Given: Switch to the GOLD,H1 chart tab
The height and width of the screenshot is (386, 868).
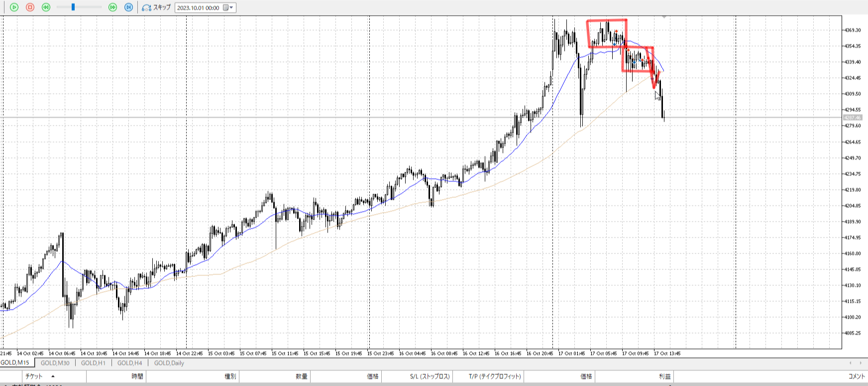Looking at the screenshot, I should point(93,363).
